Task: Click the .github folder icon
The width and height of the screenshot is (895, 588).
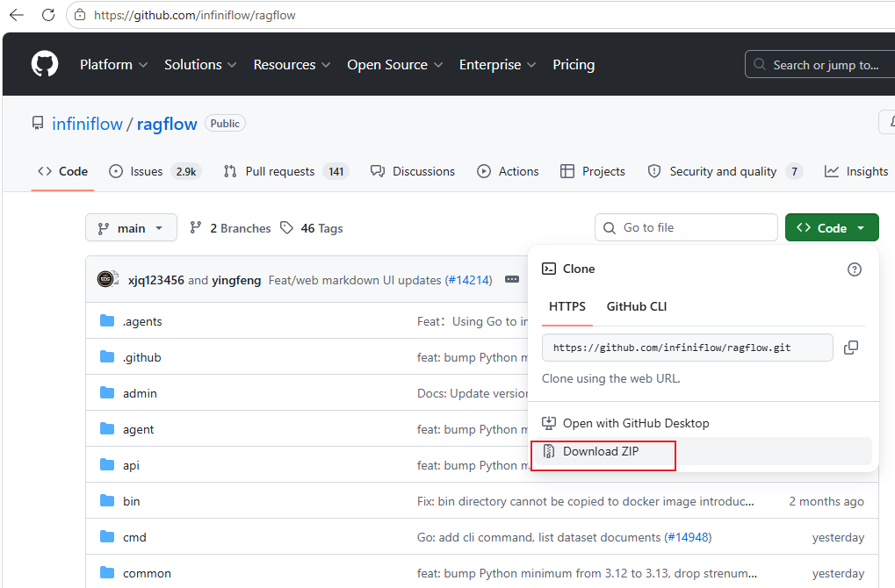Action: tap(107, 356)
